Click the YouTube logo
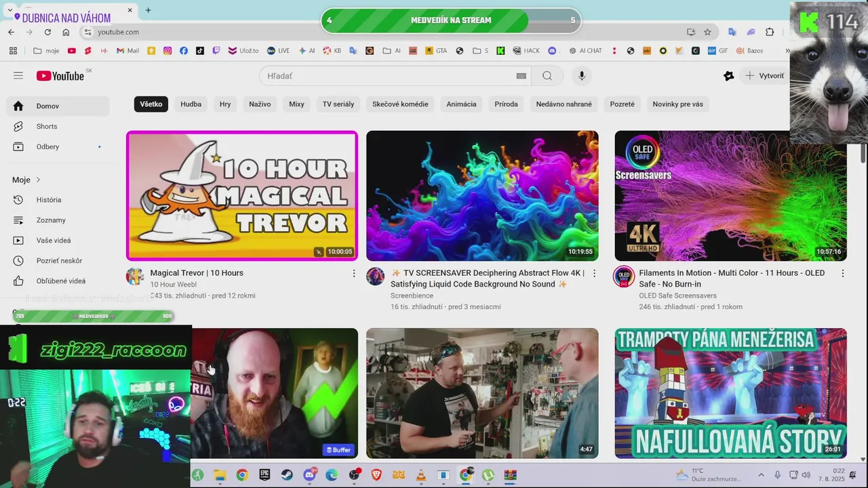Viewport: 868px width, 488px height. point(60,76)
